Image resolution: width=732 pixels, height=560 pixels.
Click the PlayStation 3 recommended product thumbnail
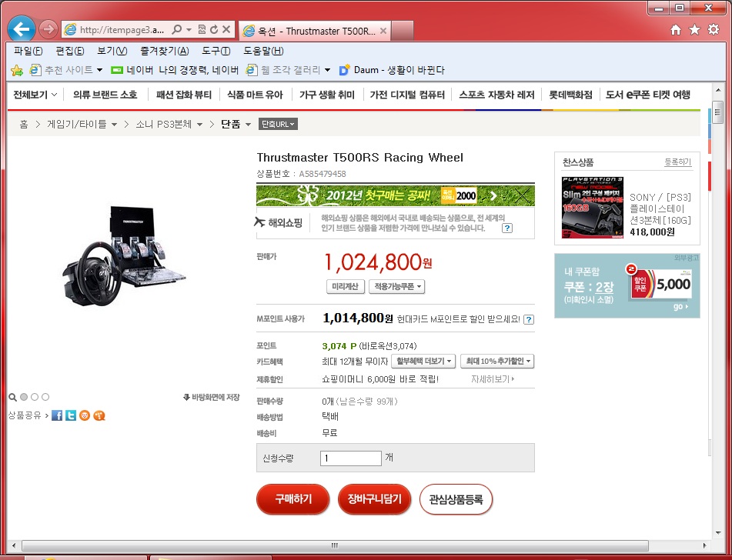point(592,206)
